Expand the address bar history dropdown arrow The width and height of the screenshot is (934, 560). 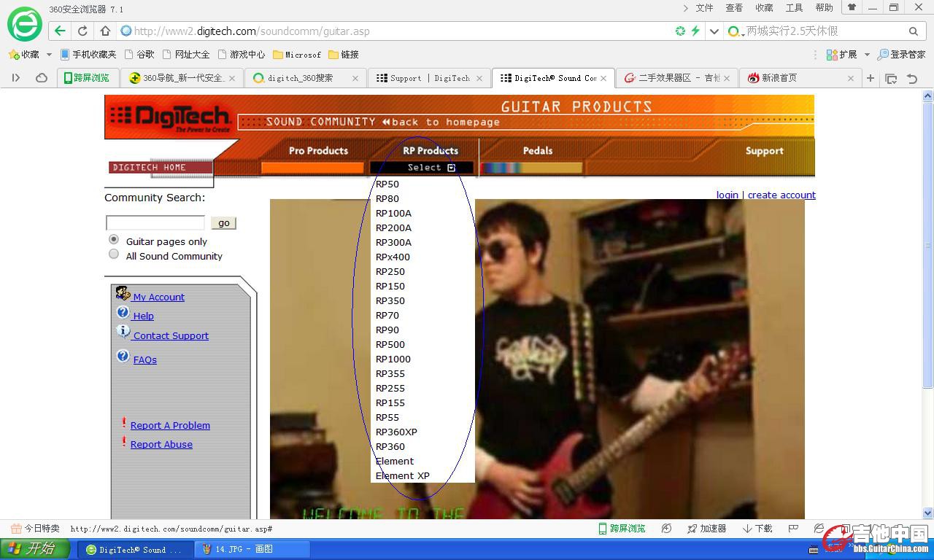coord(714,31)
